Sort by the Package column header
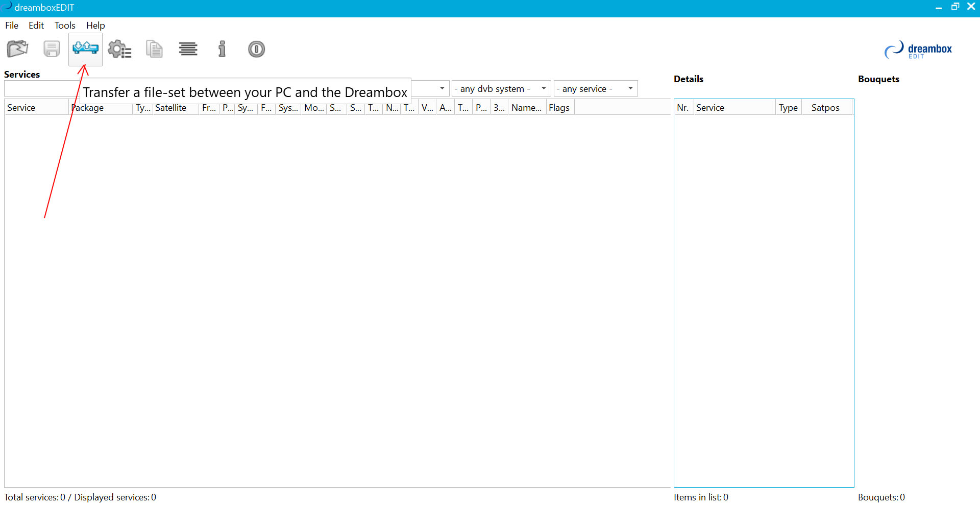The height and width of the screenshot is (505, 980). 101,108
